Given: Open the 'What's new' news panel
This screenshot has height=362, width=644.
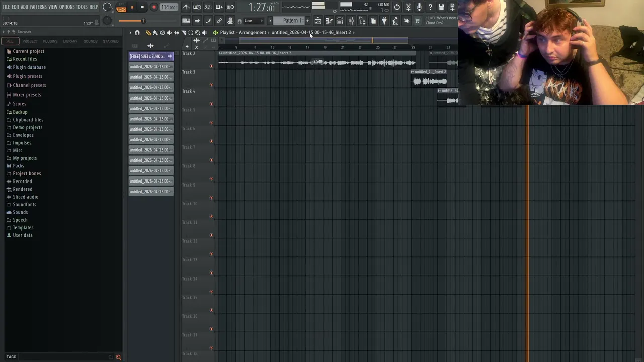Looking at the screenshot, I should pyautogui.click(x=441, y=21).
